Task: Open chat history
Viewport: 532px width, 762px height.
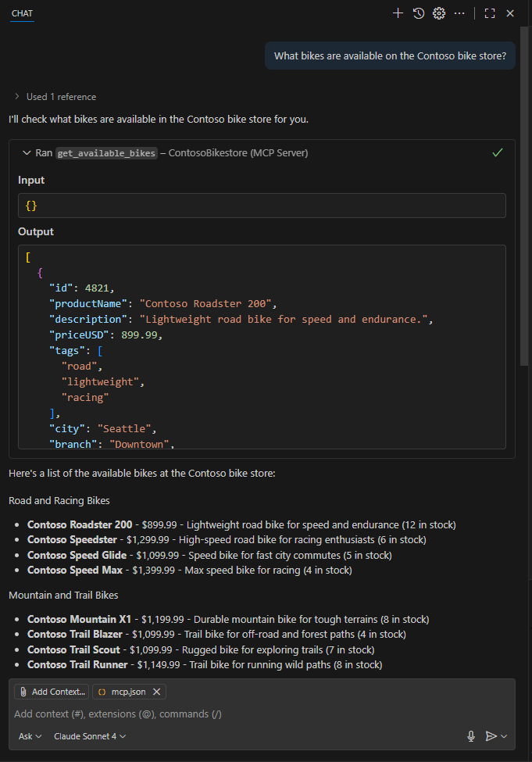Action: [419, 13]
